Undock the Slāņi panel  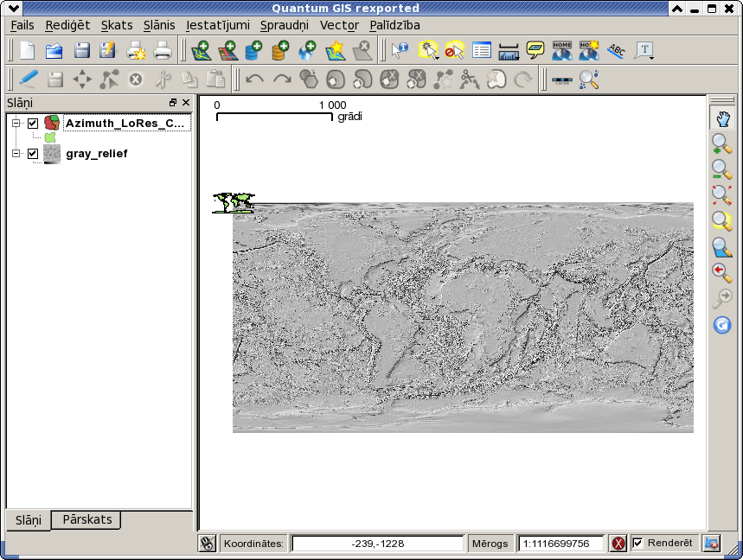point(173,102)
